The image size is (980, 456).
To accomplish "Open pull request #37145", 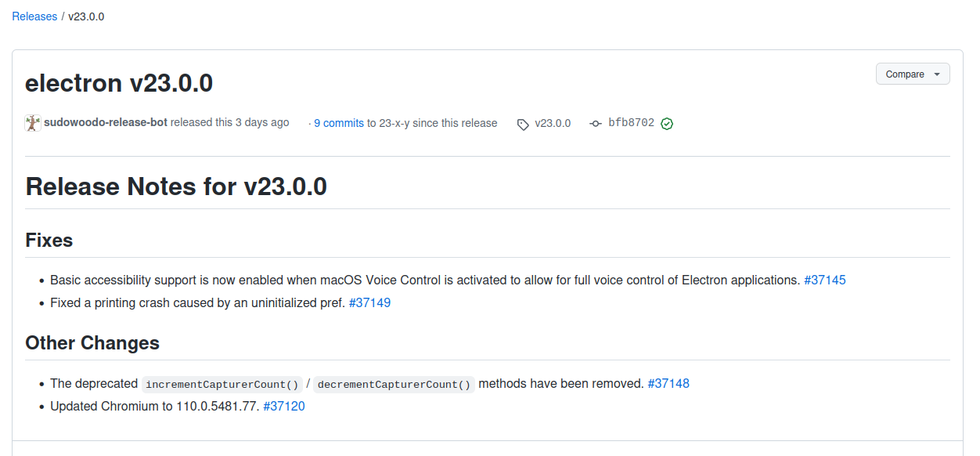I will coord(825,280).
